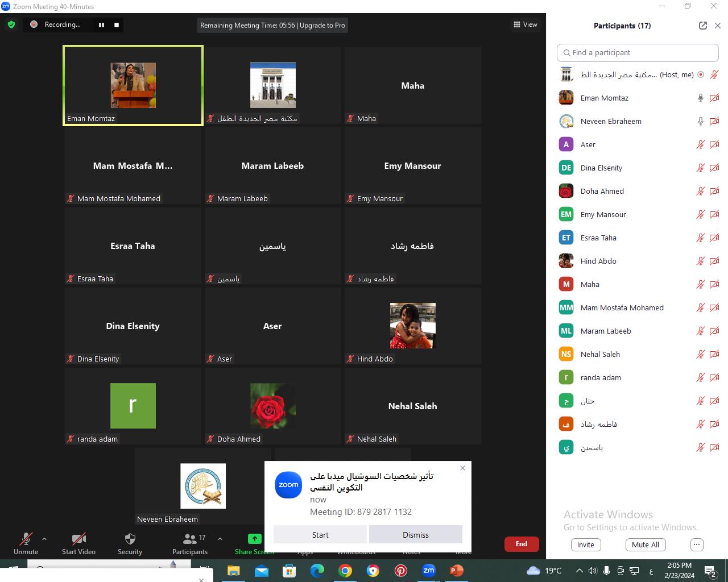
Task: Click Upgrade to Pro remaining time banner
Action: point(272,25)
